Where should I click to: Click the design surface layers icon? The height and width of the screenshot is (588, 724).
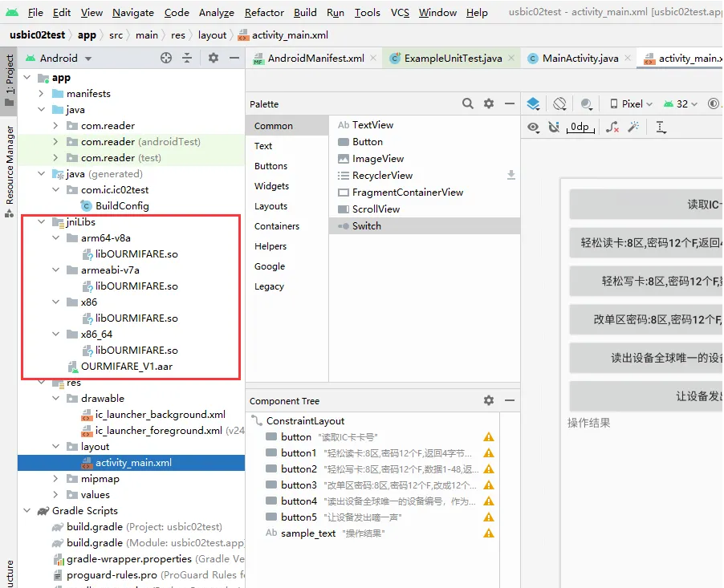coord(533,103)
